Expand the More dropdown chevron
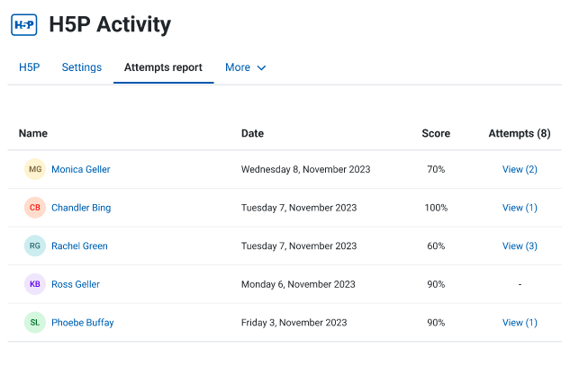The width and height of the screenshot is (588, 375). click(x=261, y=67)
